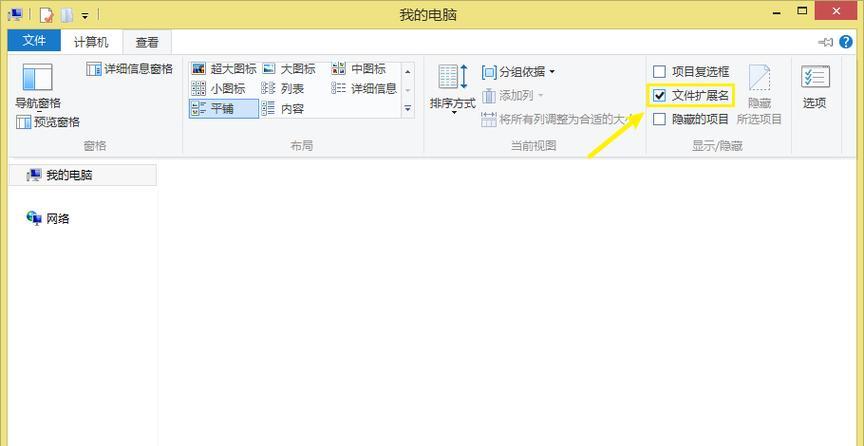Switch to the 计算机 ribbon tab
This screenshot has width=864, height=446.
pyautogui.click(x=91, y=42)
